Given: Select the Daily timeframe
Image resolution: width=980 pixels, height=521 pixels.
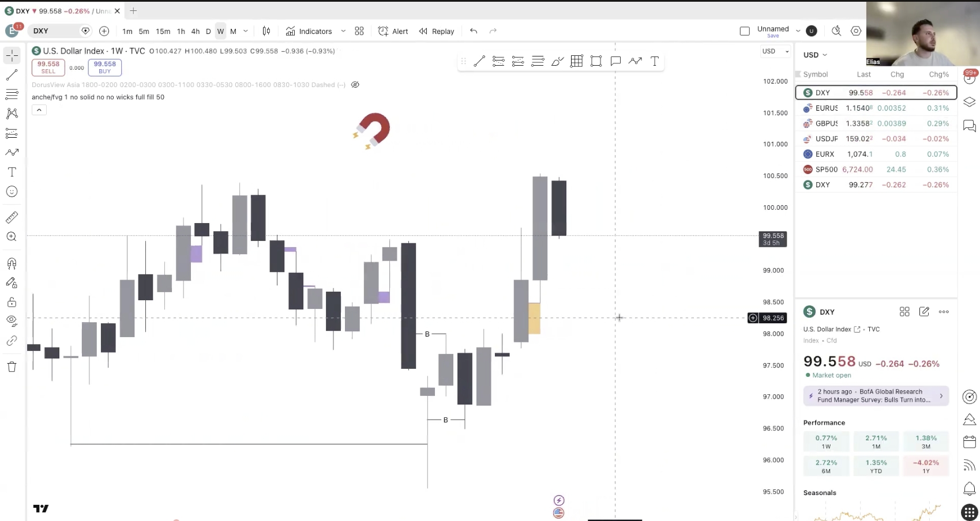Looking at the screenshot, I should [208, 31].
